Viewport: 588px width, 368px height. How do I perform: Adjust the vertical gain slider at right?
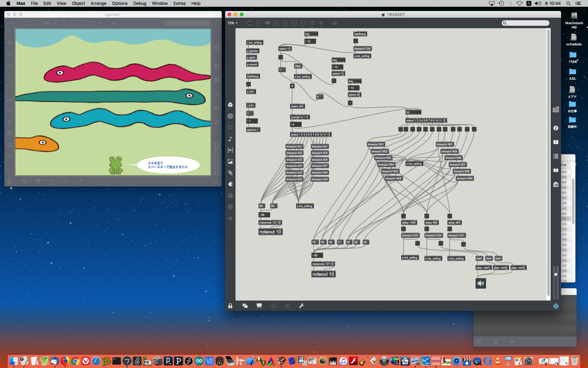coord(556,274)
